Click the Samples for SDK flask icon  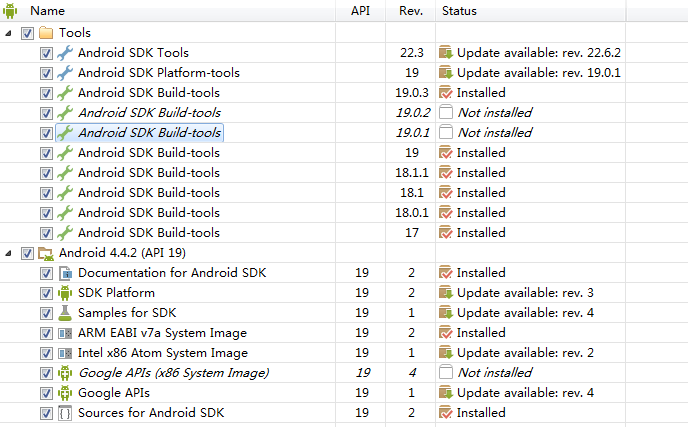pos(66,313)
